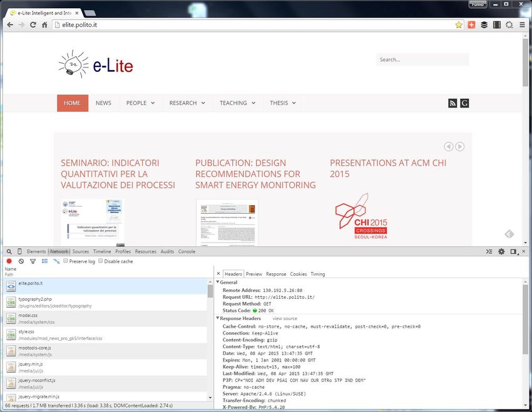Switch to the Elements panel

coord(36,251)
